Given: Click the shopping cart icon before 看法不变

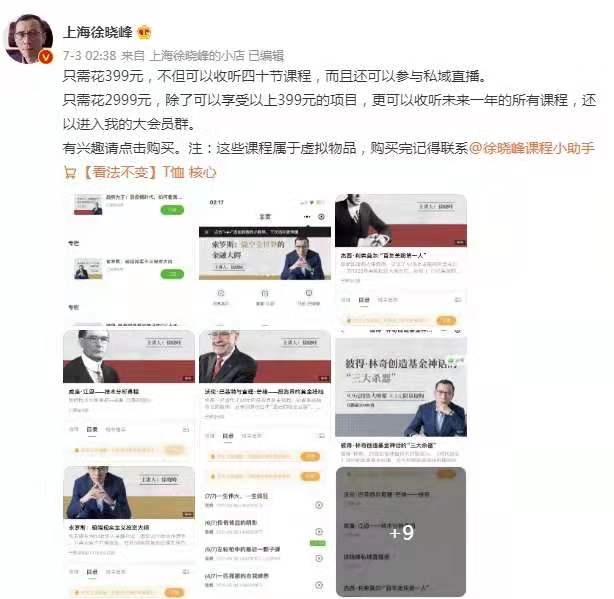Looking at the screenshot, I should pyautogui.click(x=70, y=173).
